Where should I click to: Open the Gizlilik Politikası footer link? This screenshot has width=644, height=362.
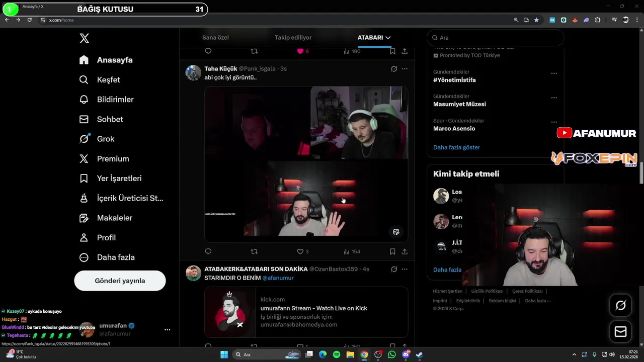[487, 291]
